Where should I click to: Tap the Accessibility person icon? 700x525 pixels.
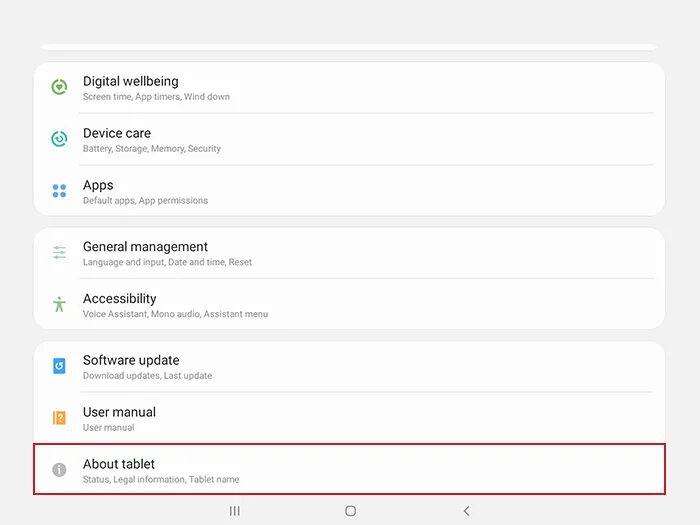[59, 304]
